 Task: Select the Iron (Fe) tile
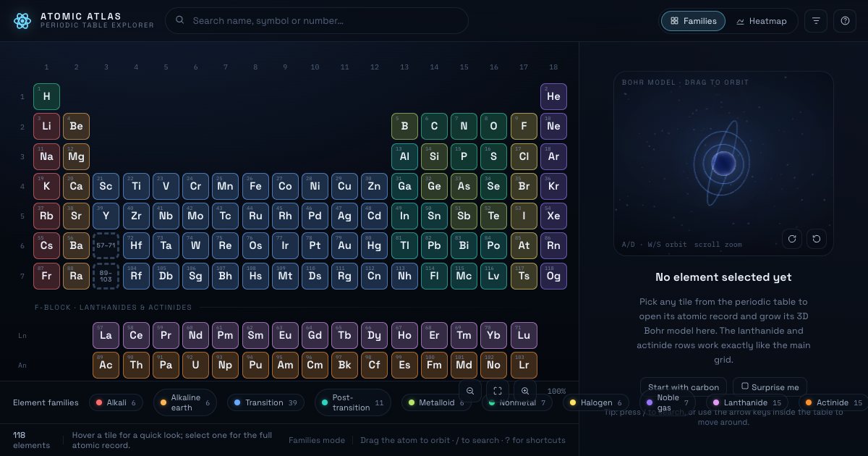tap(255, 186)
